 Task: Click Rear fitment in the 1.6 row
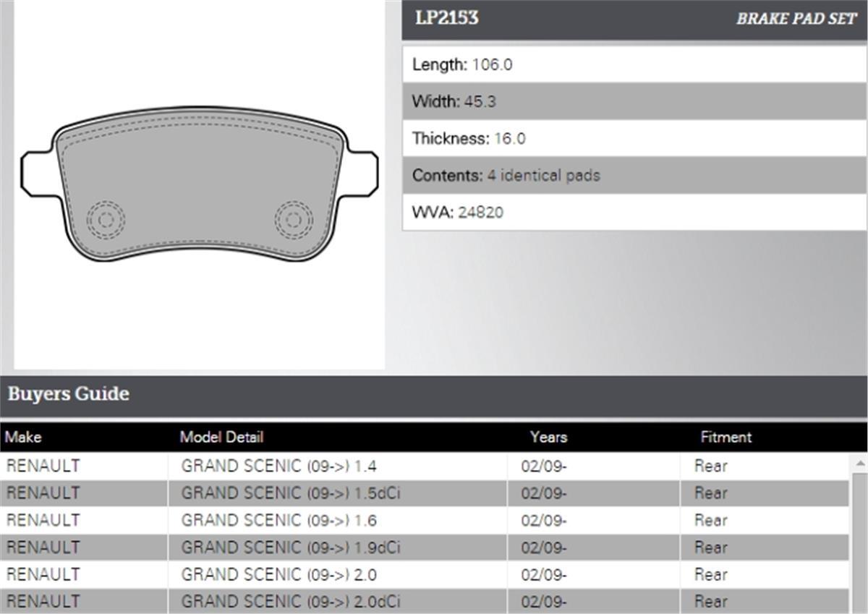[x=710, y=521]
